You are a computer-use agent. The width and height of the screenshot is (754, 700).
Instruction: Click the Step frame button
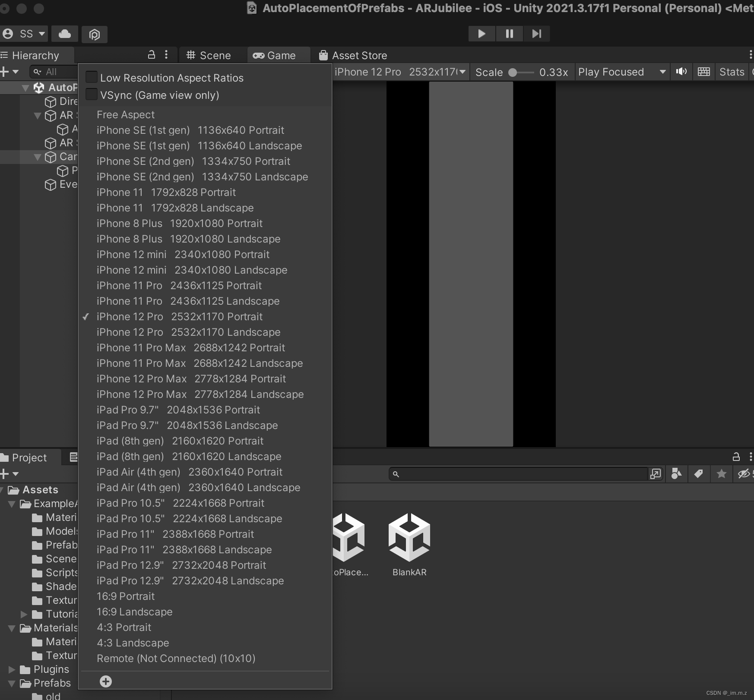(536, 34)
